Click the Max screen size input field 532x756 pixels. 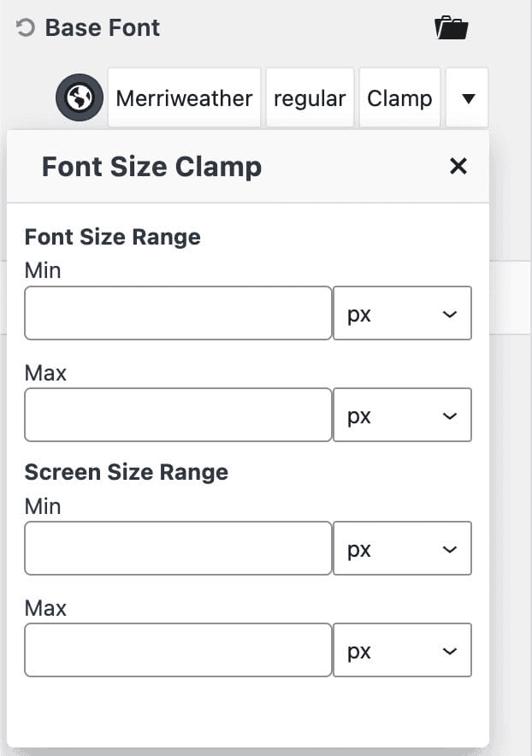177,650
